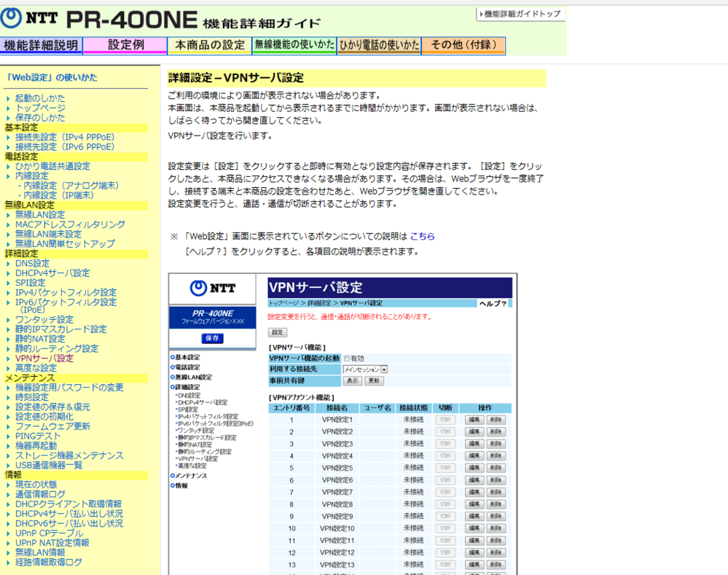Go to 保存のしかた page
This screenshot has width=728, height=575.
pyautogui.click(x=40, y=117)
